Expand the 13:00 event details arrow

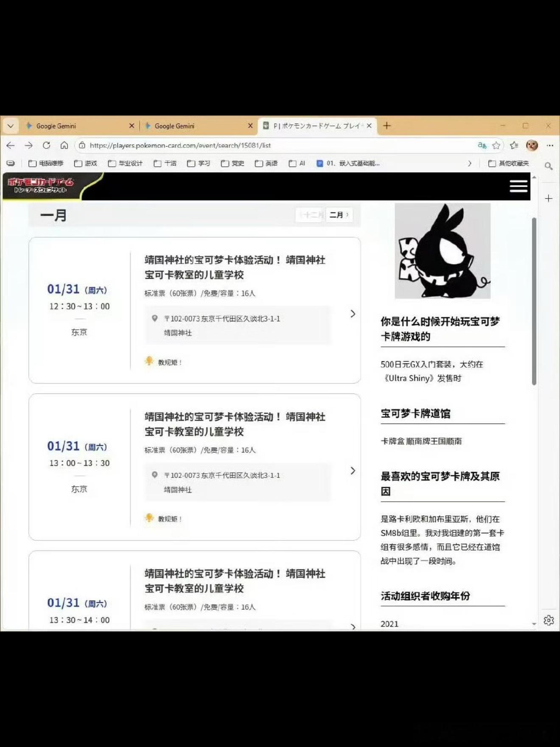coord(353,470)
